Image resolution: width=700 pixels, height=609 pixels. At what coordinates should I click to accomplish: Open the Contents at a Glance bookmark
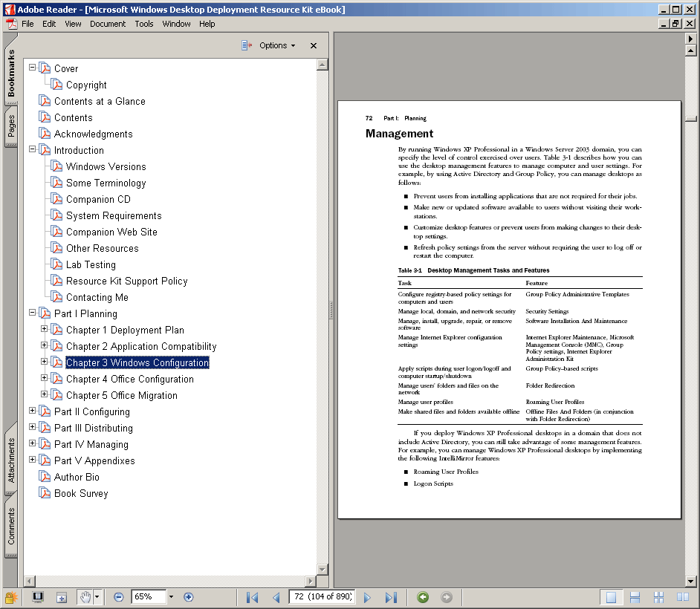[x=100, y=101]
